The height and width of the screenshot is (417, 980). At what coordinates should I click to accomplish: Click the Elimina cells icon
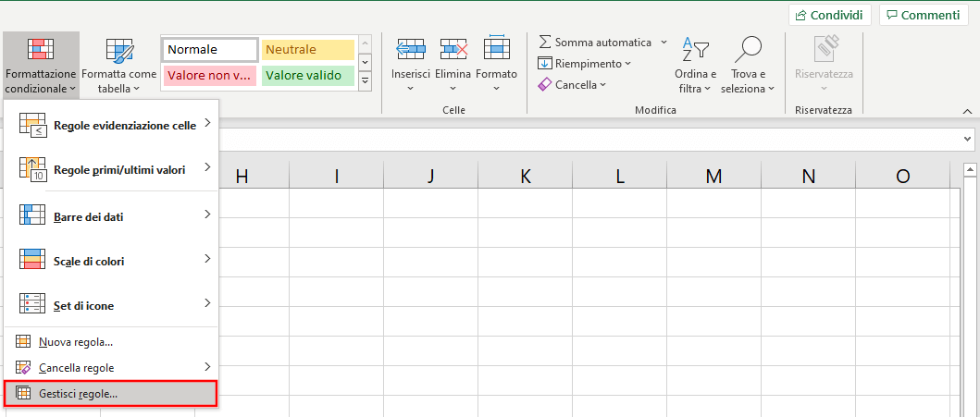tap(453, 48)
